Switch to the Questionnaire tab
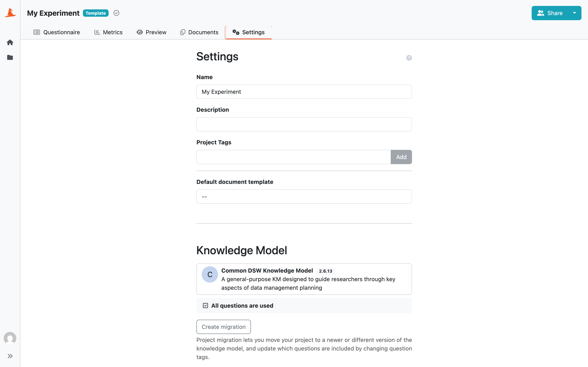Screen dimensions: 588x367 click(x=57, y=32)
